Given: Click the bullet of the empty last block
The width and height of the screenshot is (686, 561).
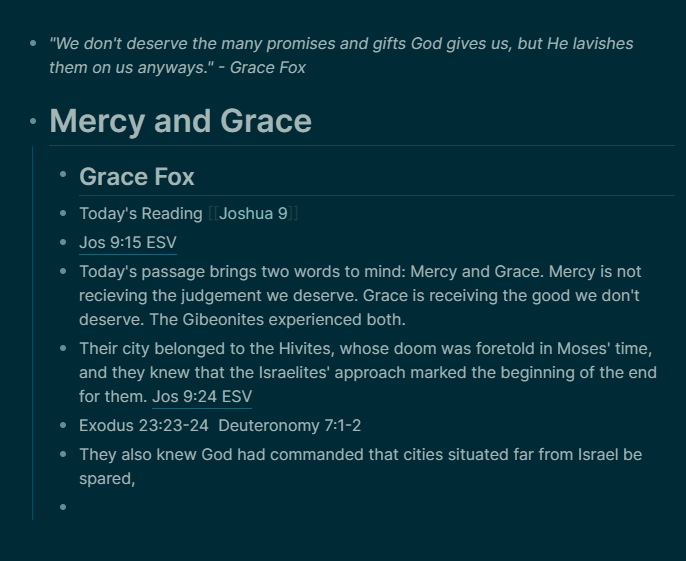Looking at the screenshot, I should click(x=63, y=507).
